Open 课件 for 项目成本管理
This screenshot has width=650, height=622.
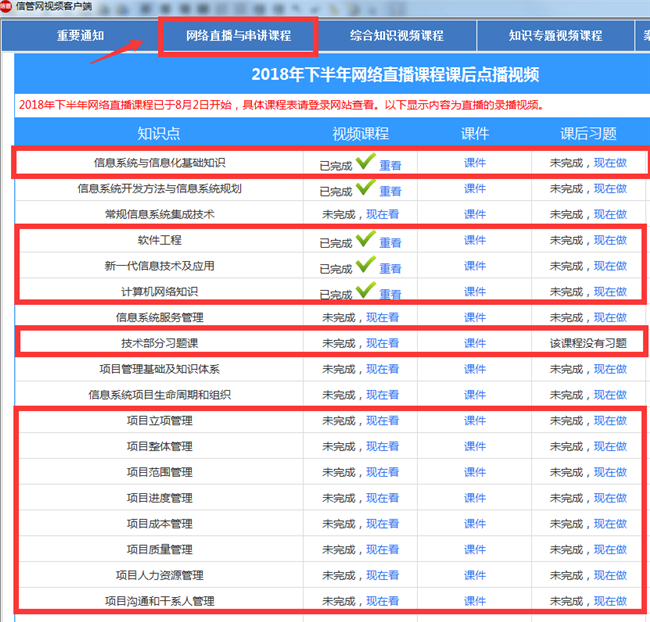475,523
